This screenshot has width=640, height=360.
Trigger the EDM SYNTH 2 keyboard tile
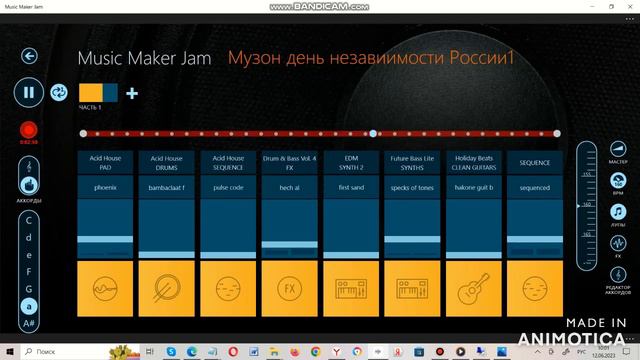coord(351,289)
